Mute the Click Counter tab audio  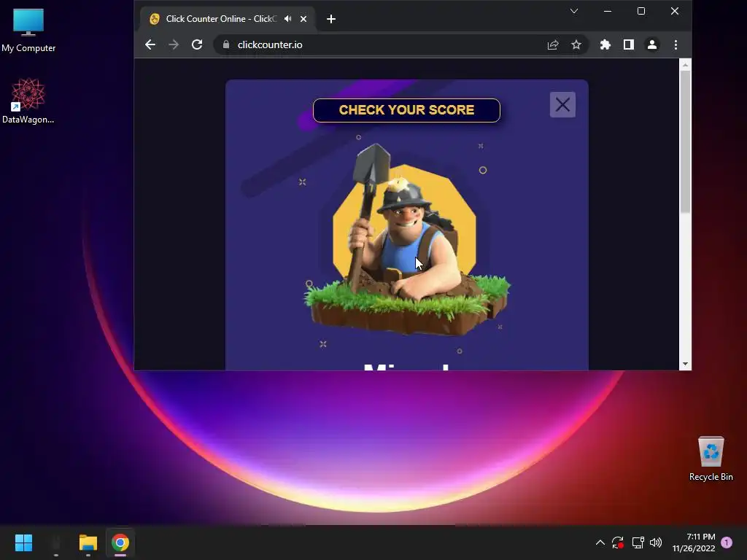click(287, 18)
